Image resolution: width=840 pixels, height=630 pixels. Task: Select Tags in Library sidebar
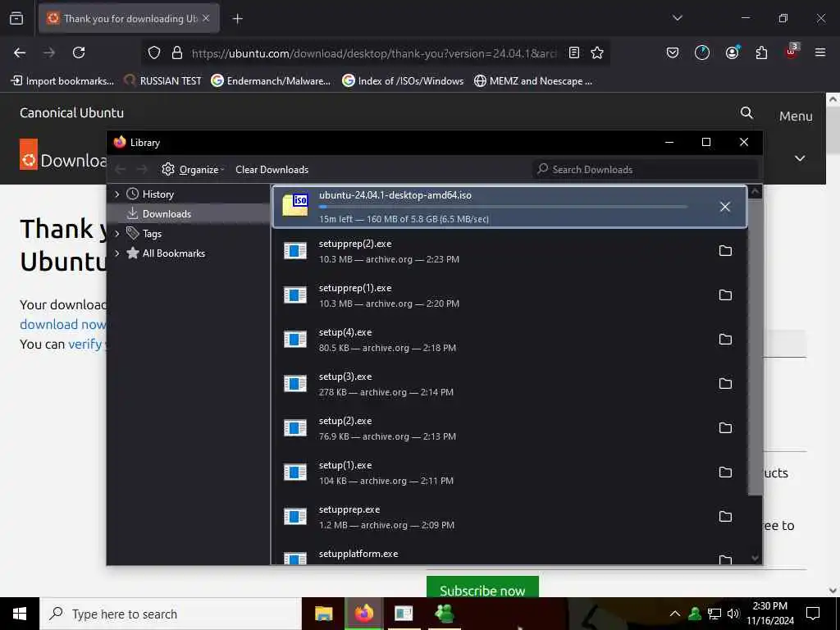[x=152, y=234]
